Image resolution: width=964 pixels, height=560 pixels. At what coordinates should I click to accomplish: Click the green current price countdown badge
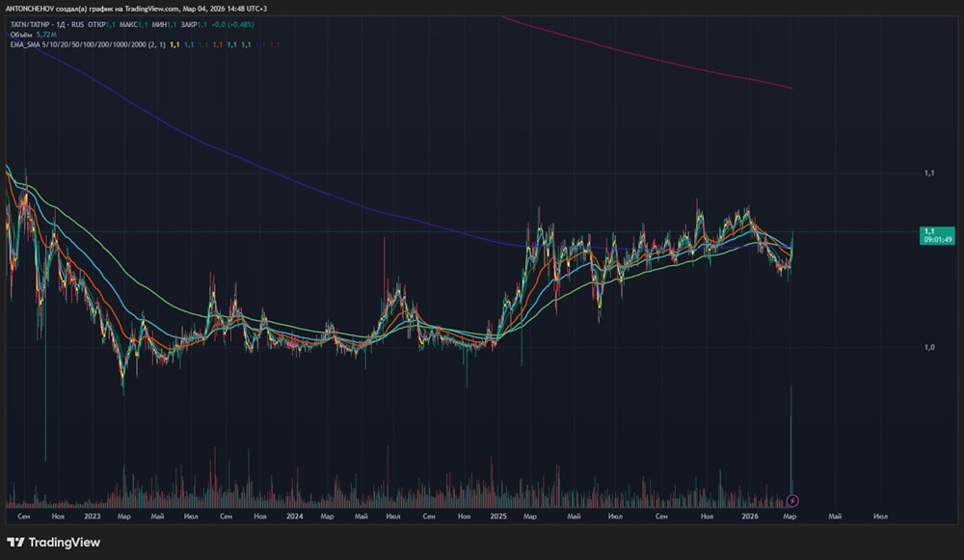[938, 235]
